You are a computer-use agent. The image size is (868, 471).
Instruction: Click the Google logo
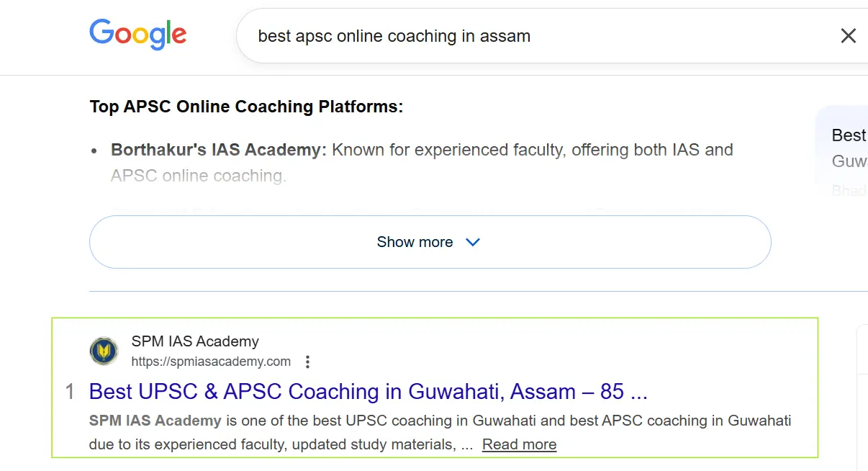coord(137,35)
